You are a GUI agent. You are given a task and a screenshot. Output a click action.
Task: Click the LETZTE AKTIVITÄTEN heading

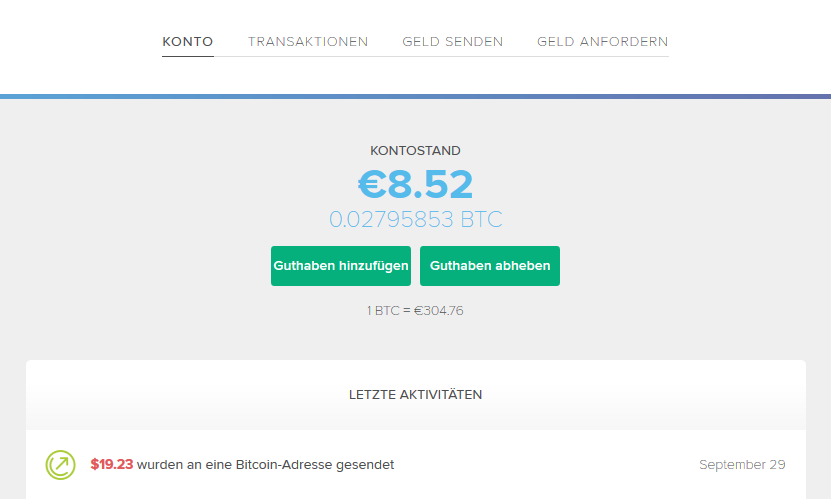tap(415, 395)
